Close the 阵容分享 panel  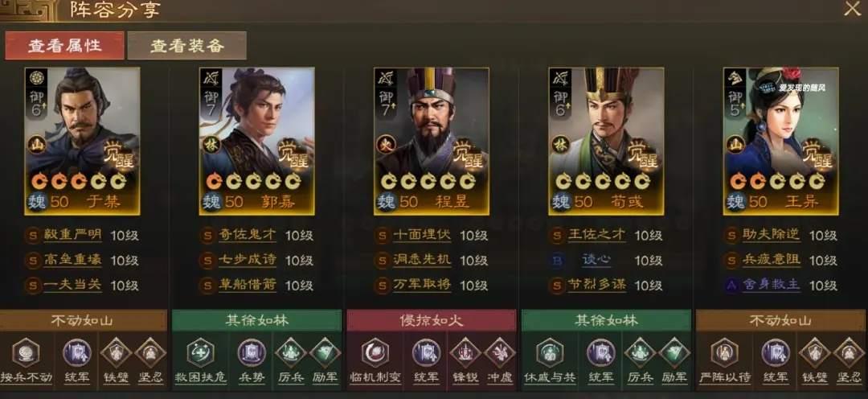[x=852, y=9]
